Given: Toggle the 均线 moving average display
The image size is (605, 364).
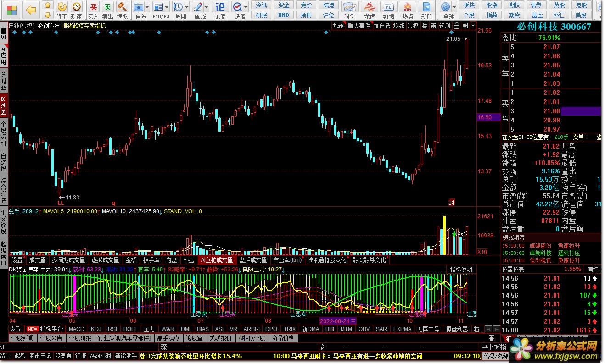Looking at the screenshot, I should click(x=398, y=26).
